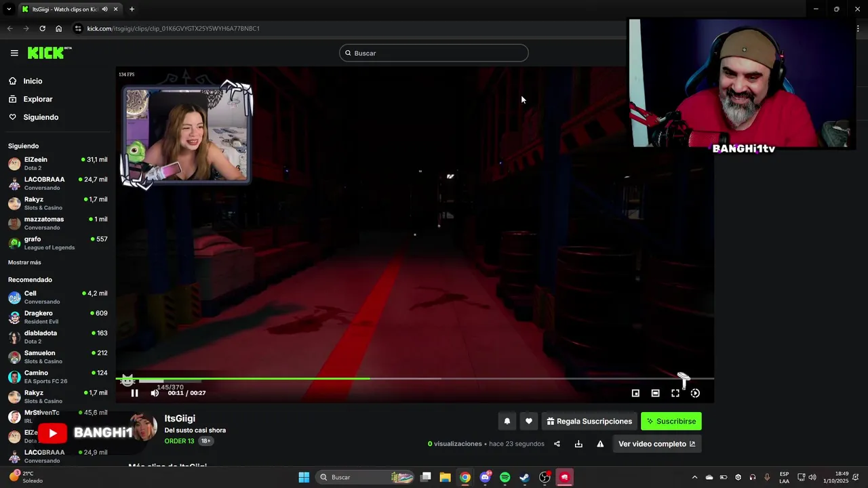Open Samuelon Slots & Casino channel
The height and width of the screenshot is (488, 868).
pos(57,357)
